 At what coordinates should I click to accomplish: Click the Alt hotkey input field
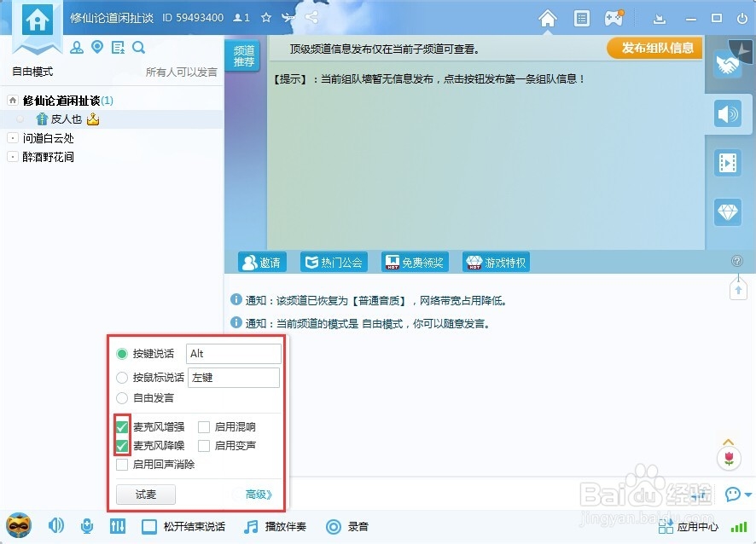point(233,353)
